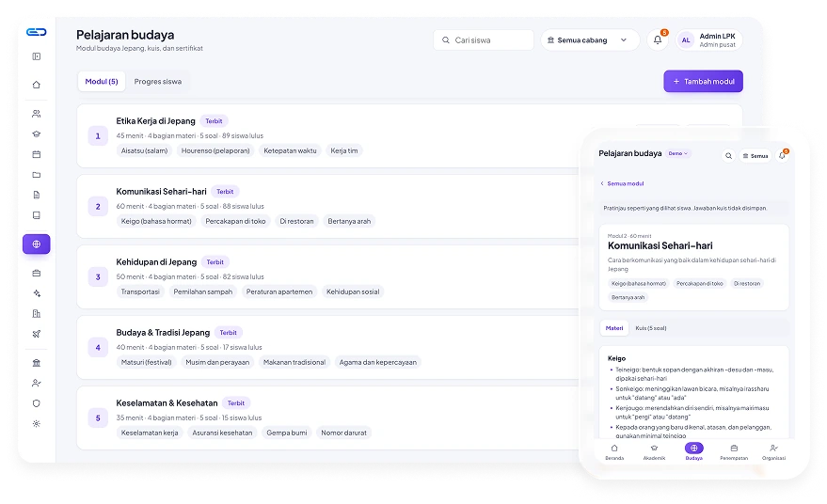Open Semua branch filter in mobile preview

coord(755,156)
